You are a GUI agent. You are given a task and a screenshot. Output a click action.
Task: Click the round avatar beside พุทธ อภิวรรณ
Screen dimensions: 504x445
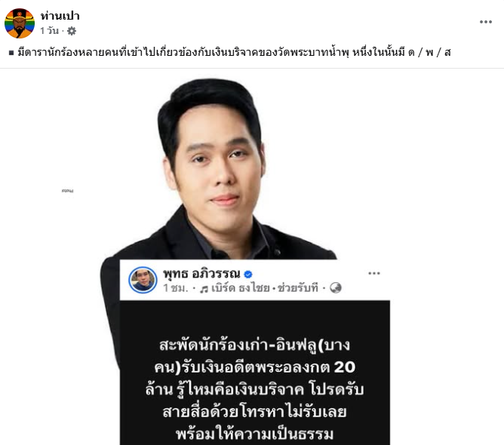[x=143, y=280]
